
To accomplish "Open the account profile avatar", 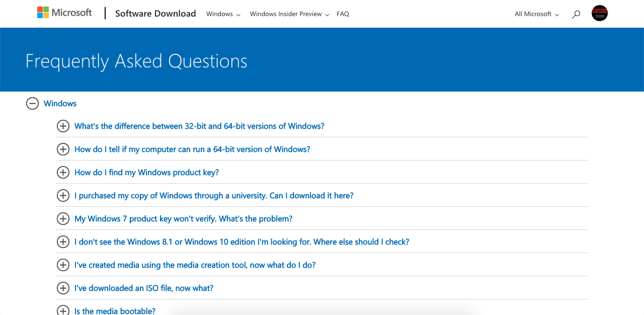I will [x=600, y=13].
